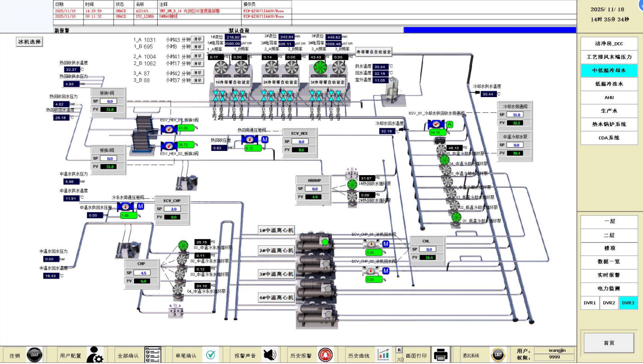Switch to 低温冷冻水 page

coord(609,84)
